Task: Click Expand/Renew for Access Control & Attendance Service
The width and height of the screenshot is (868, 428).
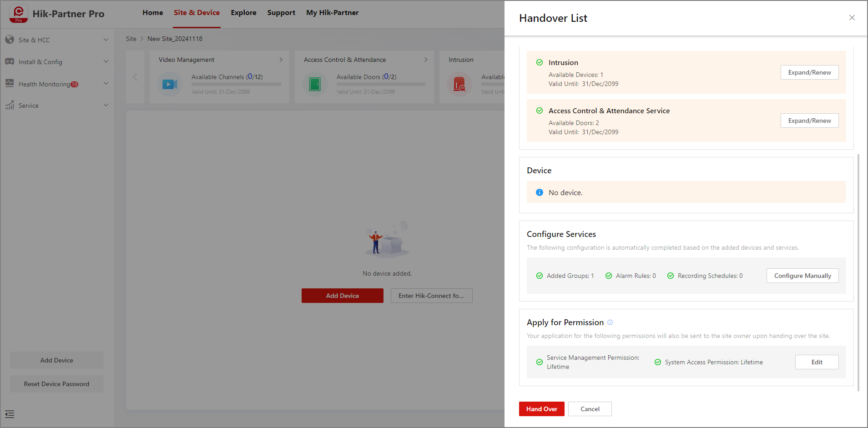Action: (x=810, y=121)
